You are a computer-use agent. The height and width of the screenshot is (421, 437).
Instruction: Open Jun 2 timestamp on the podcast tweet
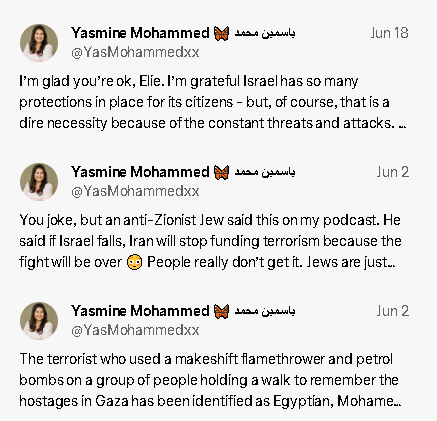click(393, 172)
